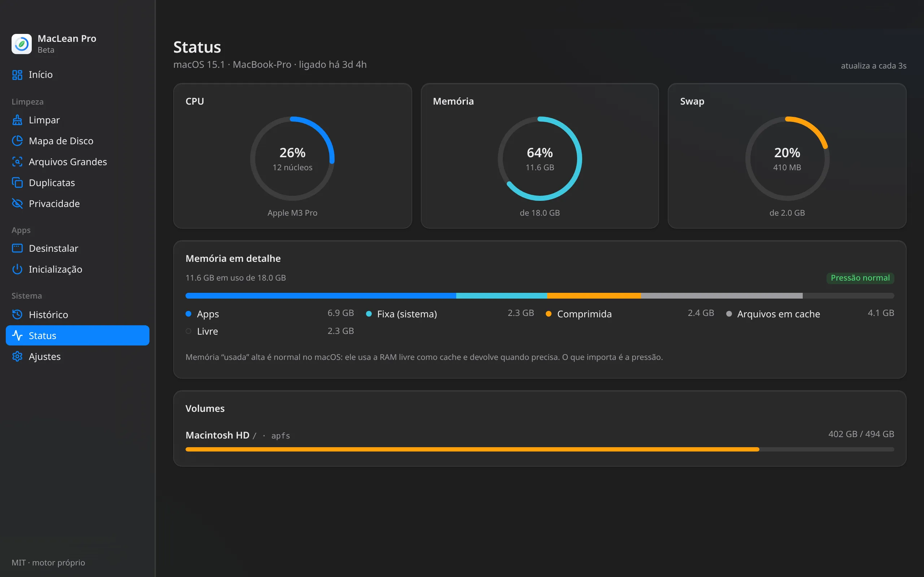
Task: Click the Pressão normal badge
Action: point(860,278)
